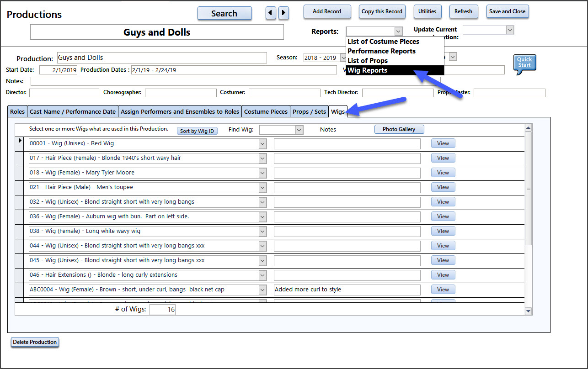The height and width of the screenshot is (369, 588).
Task: Select List of Props report
Action: (395, 61)
